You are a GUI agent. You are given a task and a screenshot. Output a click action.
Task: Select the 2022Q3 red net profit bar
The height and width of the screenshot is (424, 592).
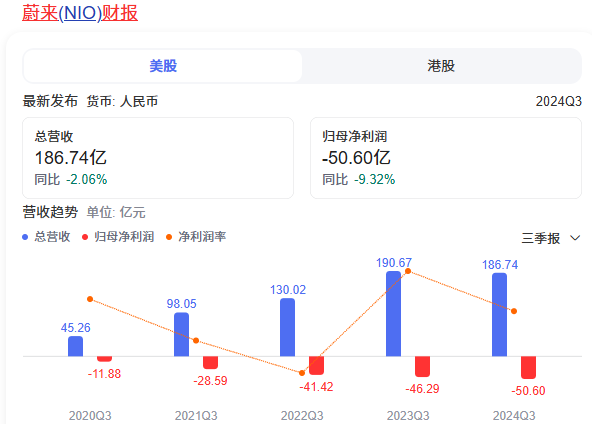click(317, 365)
